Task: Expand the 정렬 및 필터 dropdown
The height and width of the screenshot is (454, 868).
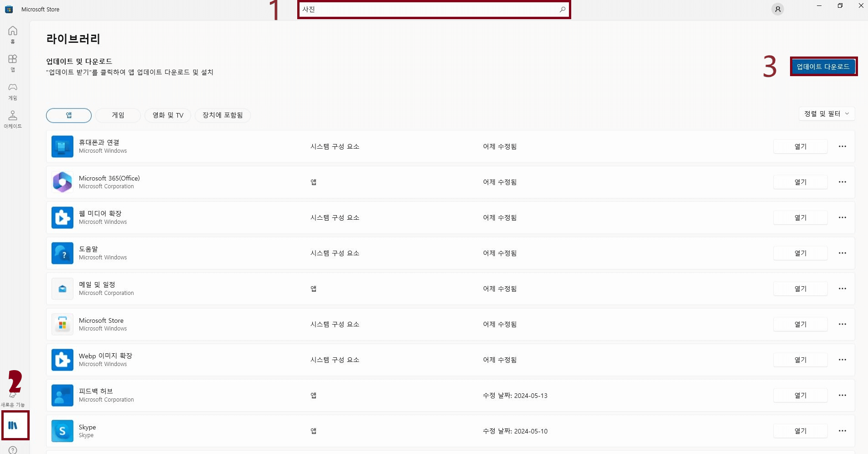Action: tap(827, 113)
